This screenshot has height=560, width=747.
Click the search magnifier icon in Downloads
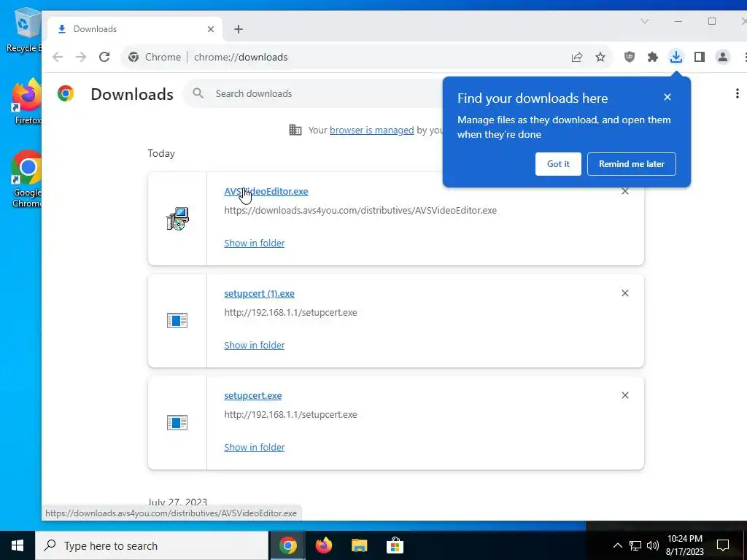(x=198, y=93)
